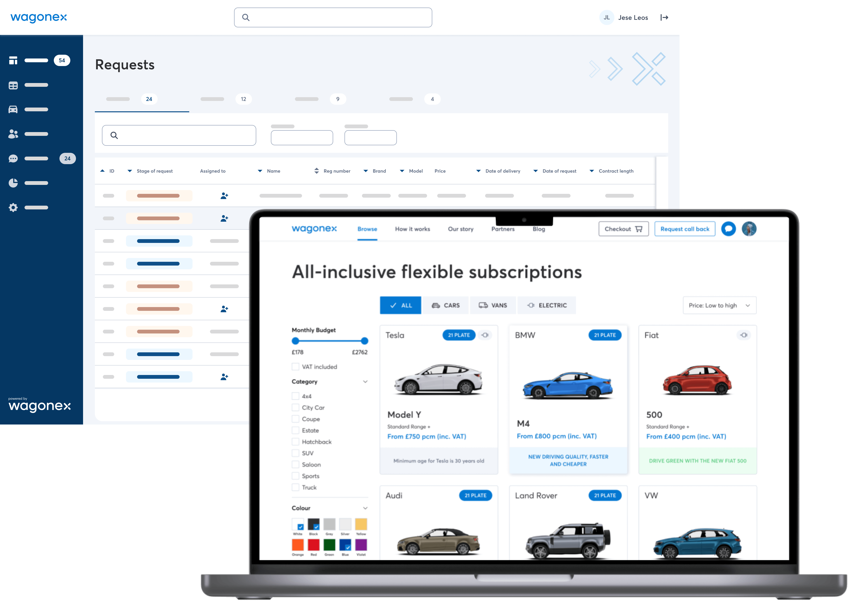Check the Coupe category checkbox

click(295, 419)
